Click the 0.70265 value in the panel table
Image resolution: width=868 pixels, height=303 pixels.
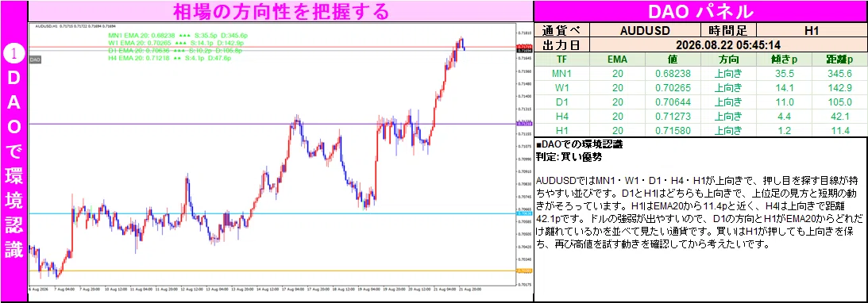[x=673, y=88]
